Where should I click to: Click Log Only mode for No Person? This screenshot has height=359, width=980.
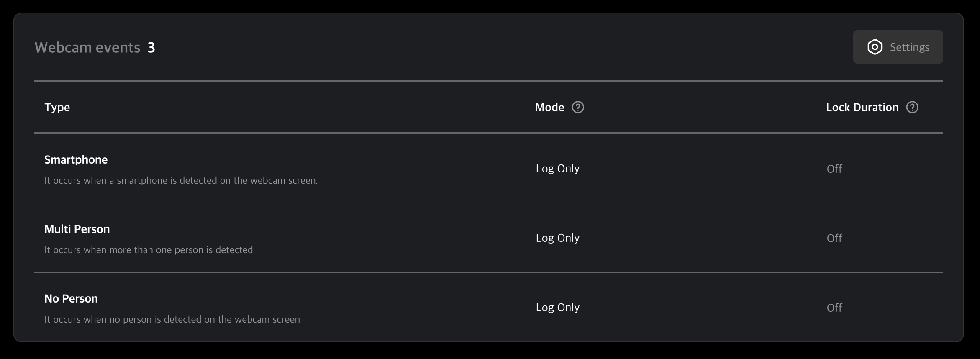tap(557, 308)
